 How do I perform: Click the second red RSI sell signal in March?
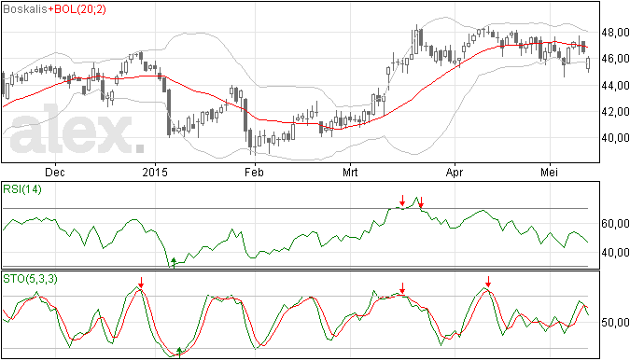[421, 202]
